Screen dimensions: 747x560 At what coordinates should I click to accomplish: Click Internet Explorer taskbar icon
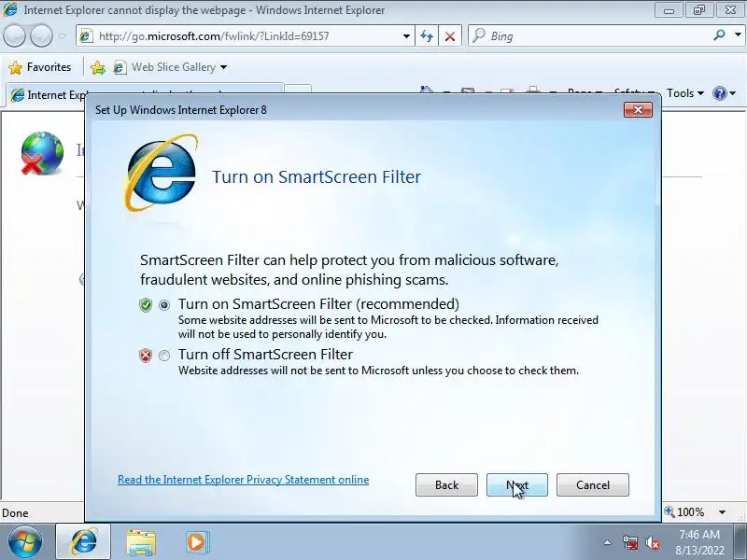tap(83, 542)
